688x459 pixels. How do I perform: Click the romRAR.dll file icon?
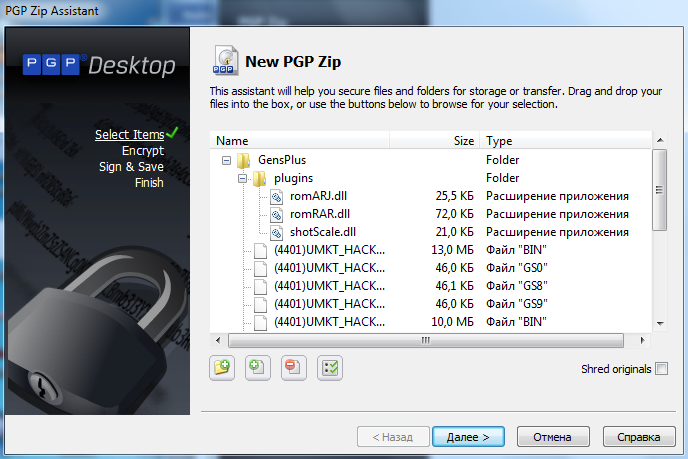coord(276,215)
